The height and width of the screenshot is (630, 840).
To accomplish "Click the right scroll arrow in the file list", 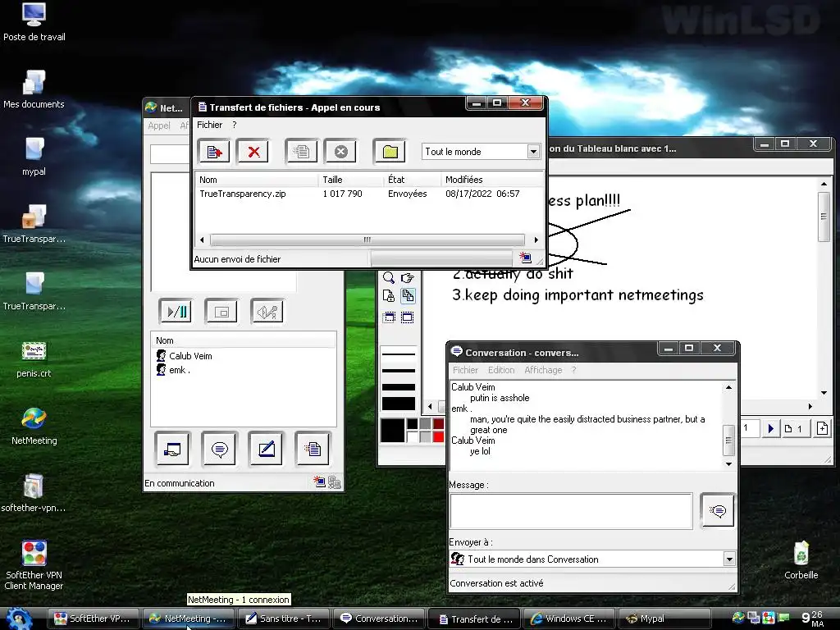I will click(536, 240).
